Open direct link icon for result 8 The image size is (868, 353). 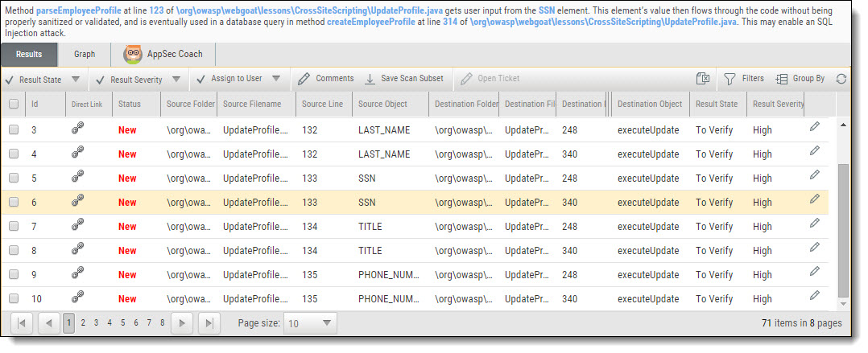pyautogui.click(x=77, y=250)
